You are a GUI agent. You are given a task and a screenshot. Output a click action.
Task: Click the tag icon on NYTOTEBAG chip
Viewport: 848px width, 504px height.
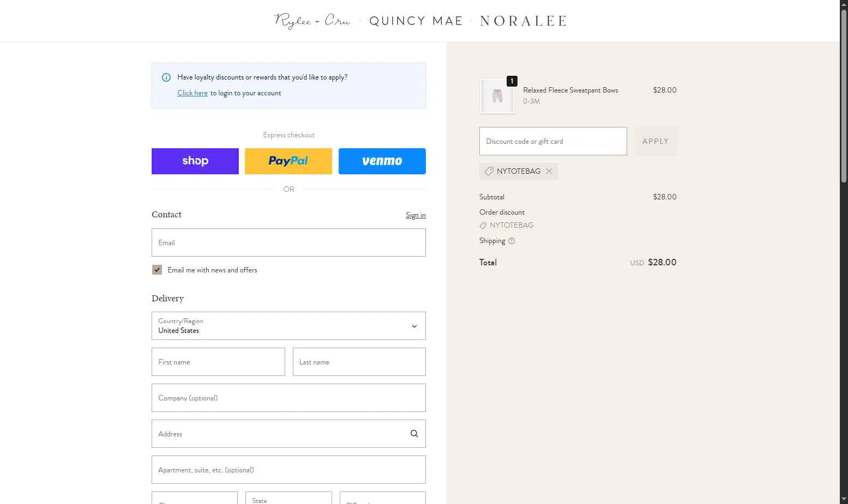[489, 171]
